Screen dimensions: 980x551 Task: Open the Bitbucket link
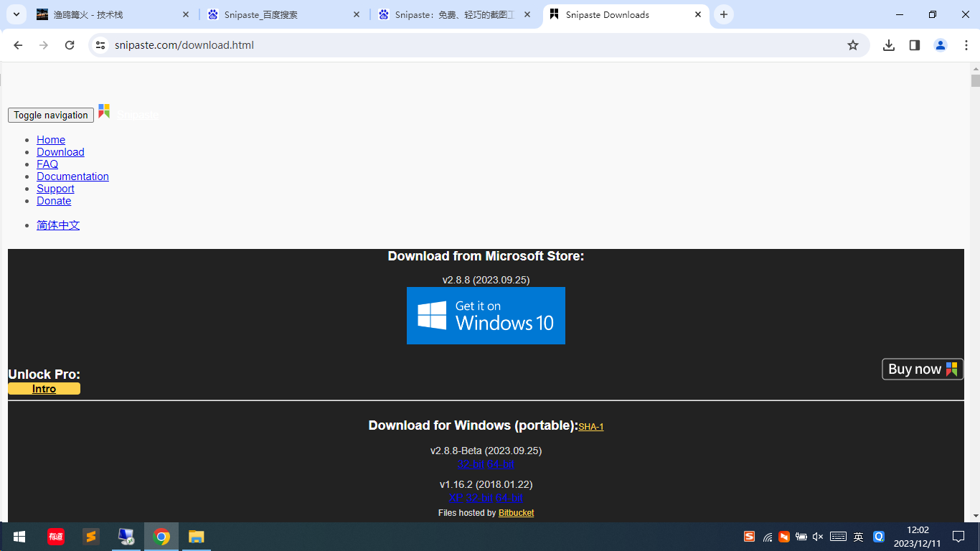(516, 513)
